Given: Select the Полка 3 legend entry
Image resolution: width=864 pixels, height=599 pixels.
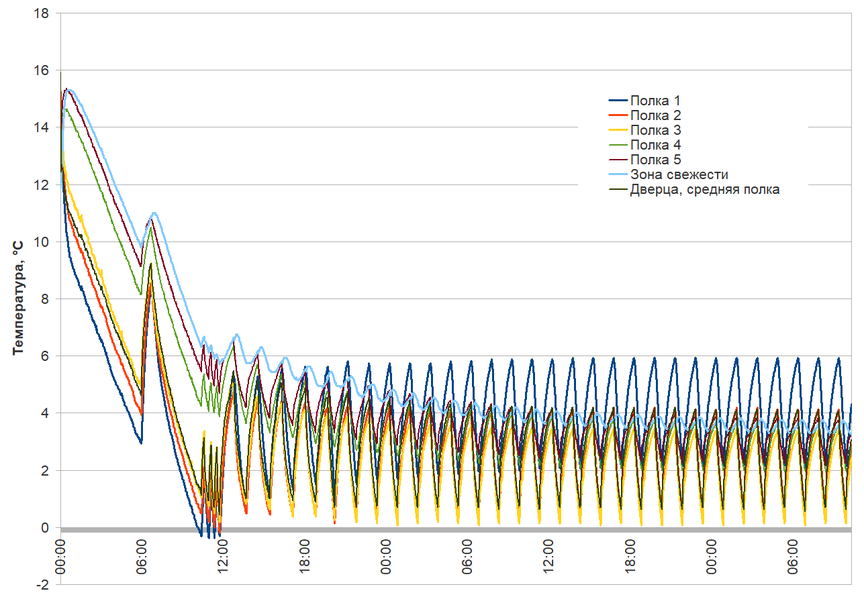Looking at the screenshot, I should 645,130.
